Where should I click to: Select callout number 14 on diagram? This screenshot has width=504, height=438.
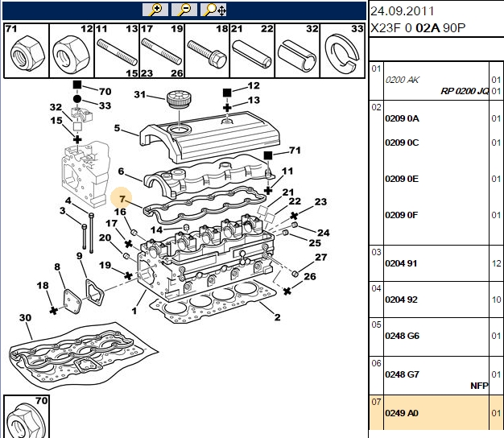(156, 229)
